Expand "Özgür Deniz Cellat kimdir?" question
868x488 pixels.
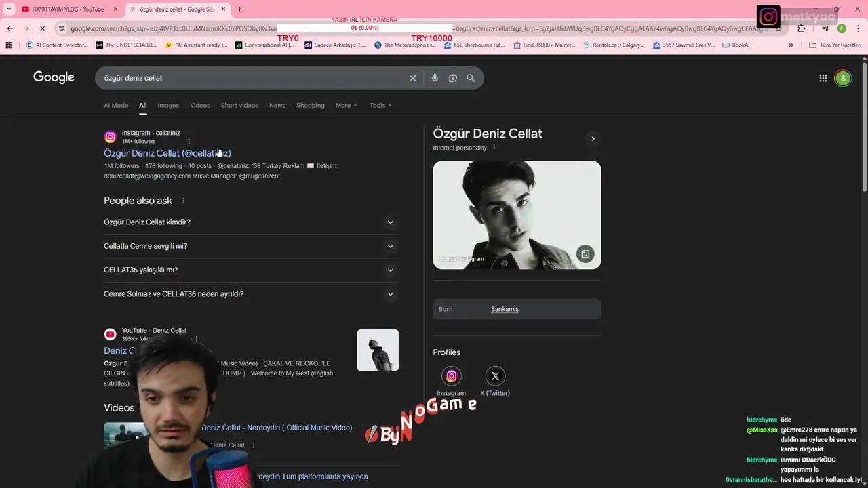(x=251, y=222)
